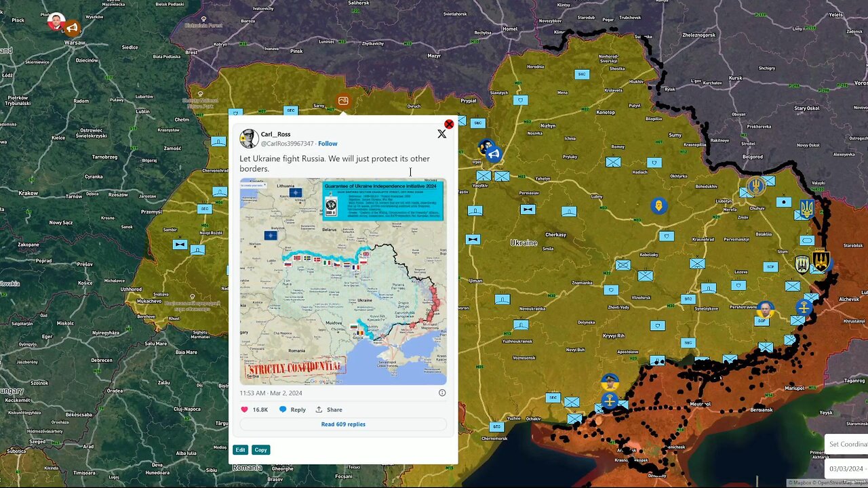Viewport: 868px width, 488px height.
Task: Open the Read 609 replies link
Action: click(343, 424)
